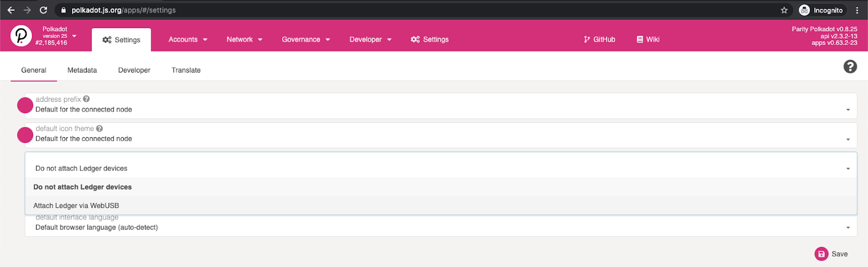This screenshot has width=868, height=267.
Task: Switch to the Developer sub-tab
Action: point(134,70)
